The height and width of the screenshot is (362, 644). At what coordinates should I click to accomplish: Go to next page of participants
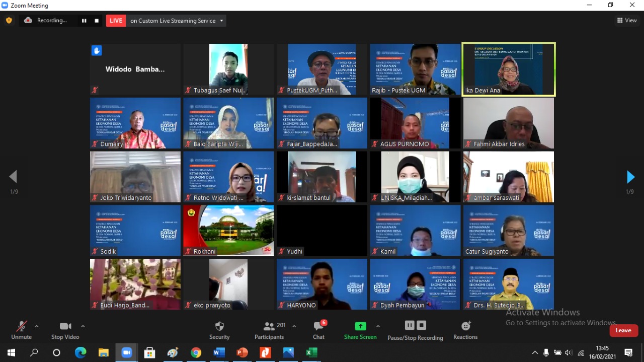pos(630,177)
